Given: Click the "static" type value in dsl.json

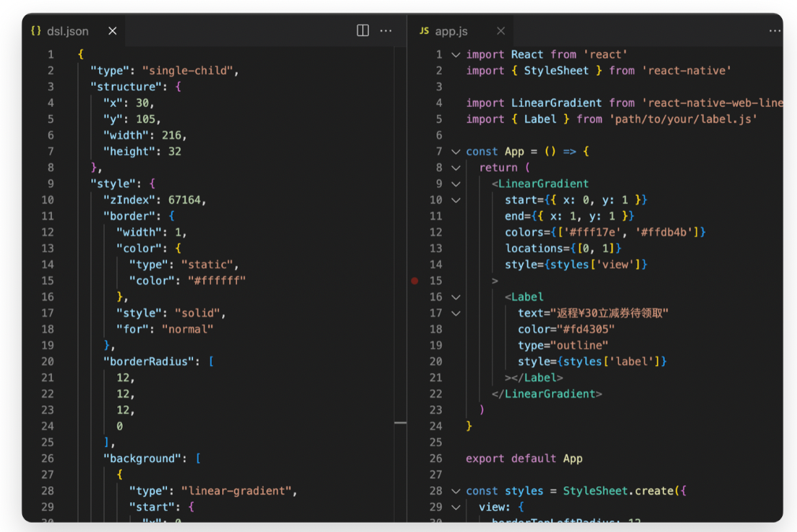Looking at the screenshot, I should (207, 264).
